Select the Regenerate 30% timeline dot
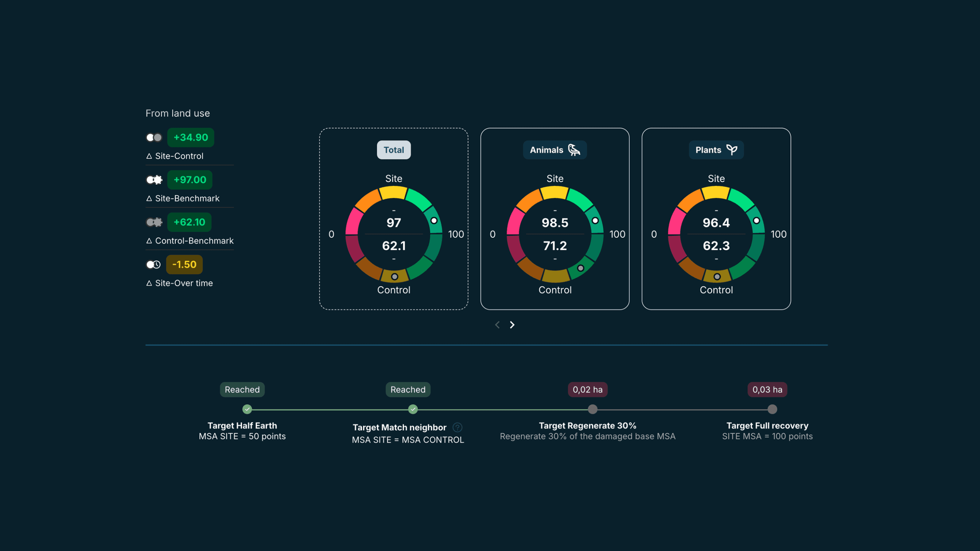The width and height of the screenshot is (980, 551). coord(592,409)
